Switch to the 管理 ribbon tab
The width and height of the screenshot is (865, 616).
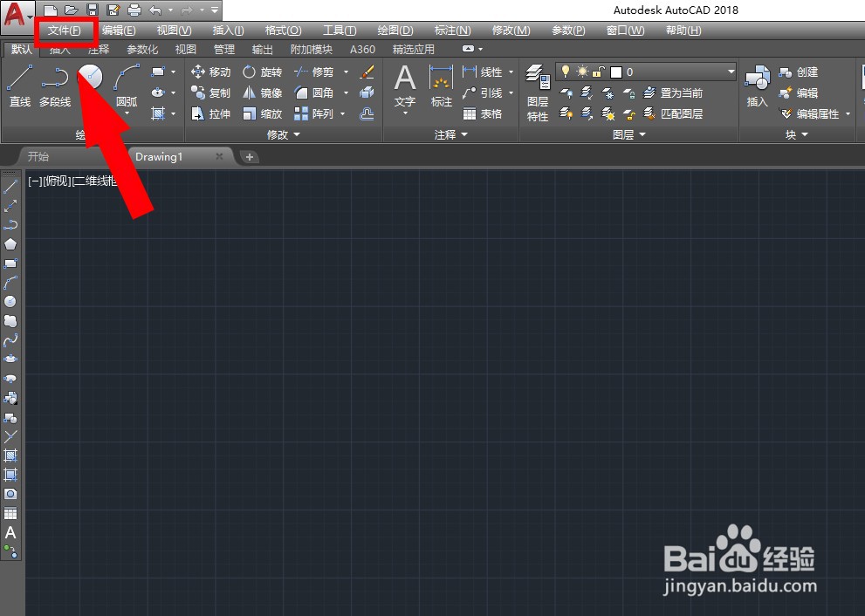(x=224, y=50)
